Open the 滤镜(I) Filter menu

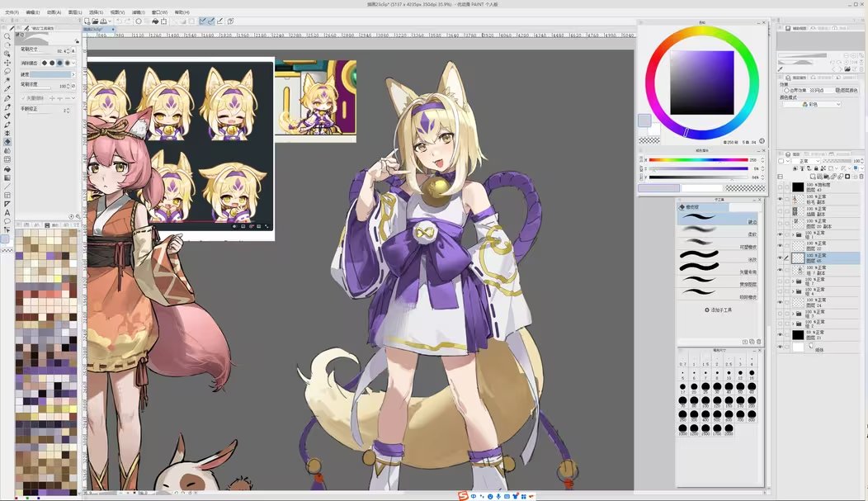tap(139, 12)
